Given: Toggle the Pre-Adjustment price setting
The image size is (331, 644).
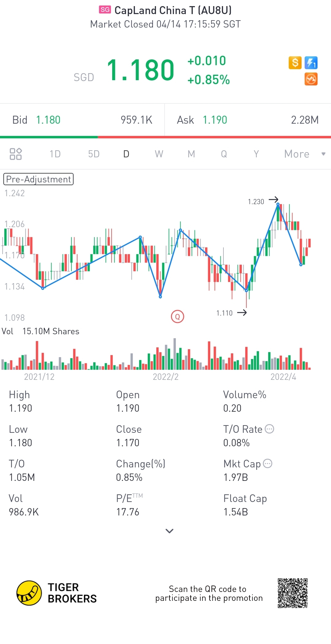Looking at the screenshot, I should (x=38, y=179).
